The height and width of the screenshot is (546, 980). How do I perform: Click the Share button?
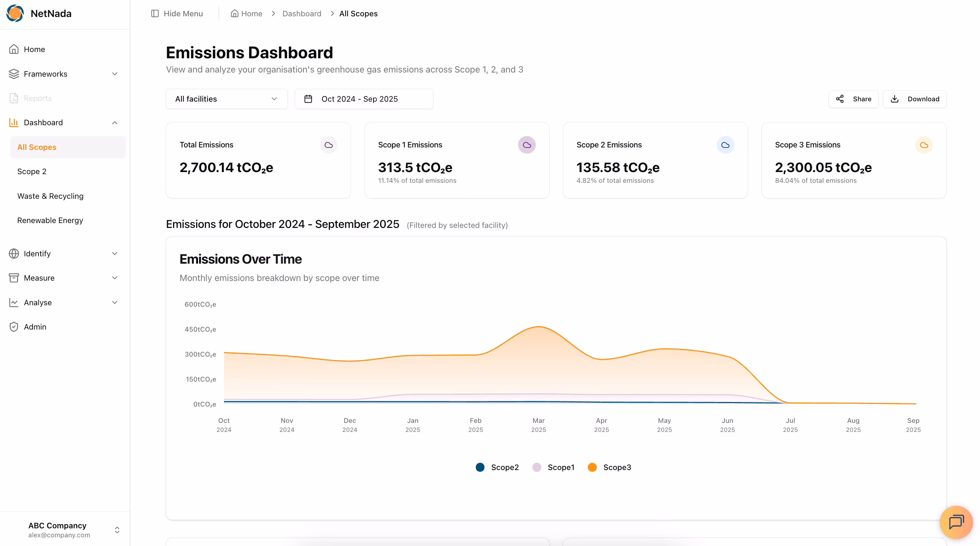pyautogui.click(x=853, y=99)
